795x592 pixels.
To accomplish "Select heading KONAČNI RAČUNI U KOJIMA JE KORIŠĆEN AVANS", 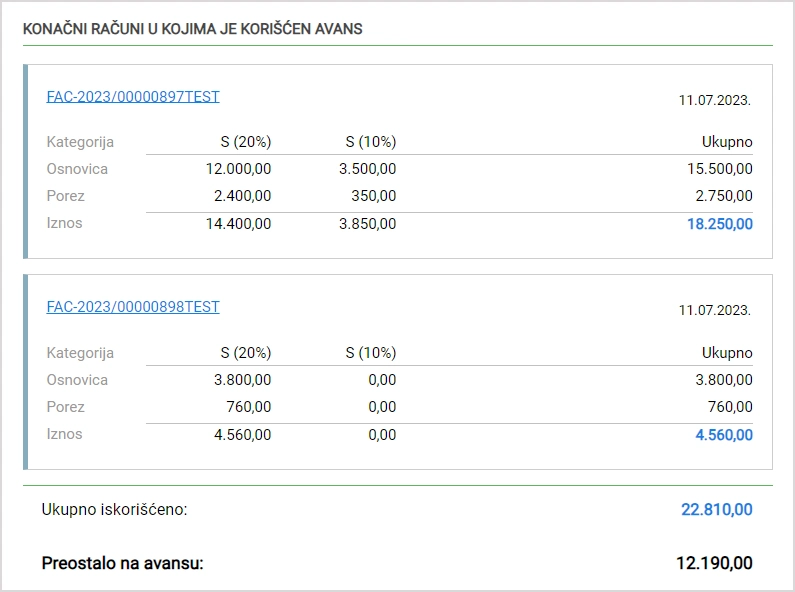I will 193,29.
